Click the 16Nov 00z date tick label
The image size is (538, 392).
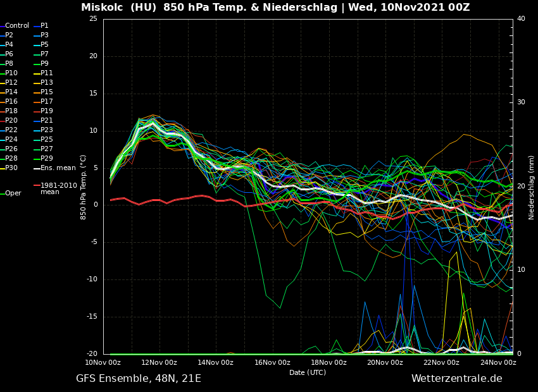coord(272,362)
